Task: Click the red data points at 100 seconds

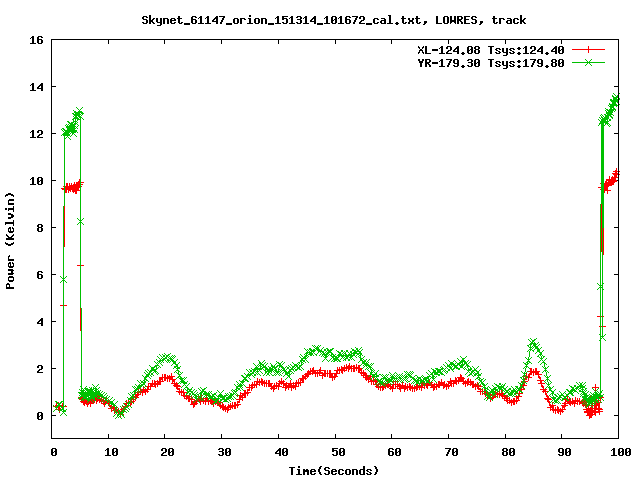Action: click(x=614, y=176)
